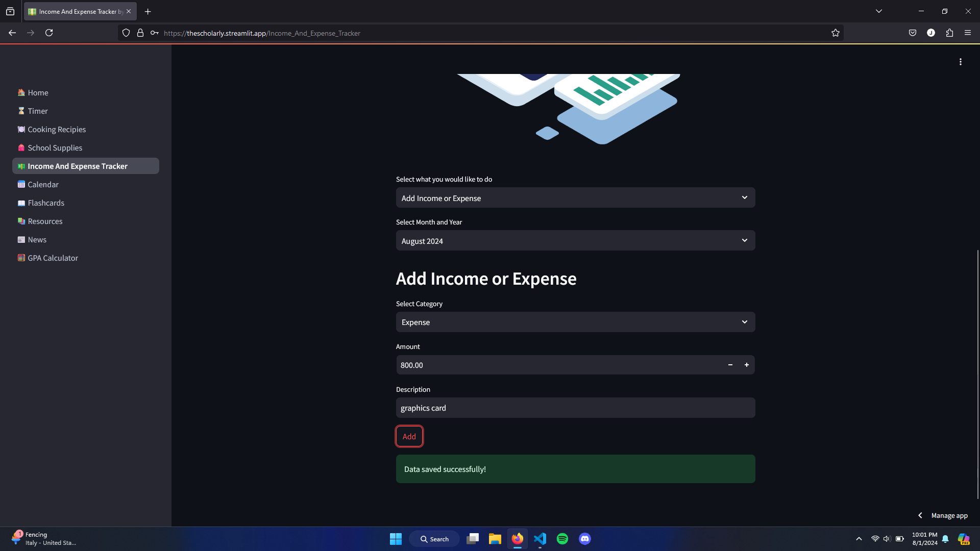This screenshot has width=980, height=551.
Task: Decrease Amount with the minus stepper
Action: click(730, 365)
